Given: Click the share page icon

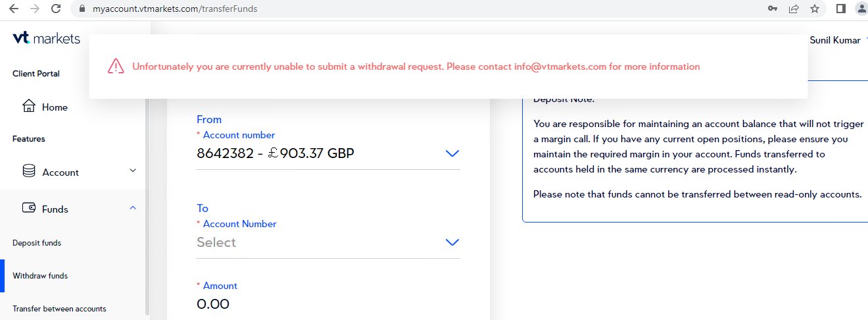Looking at the screenshot, I should [x=794, y=9].
